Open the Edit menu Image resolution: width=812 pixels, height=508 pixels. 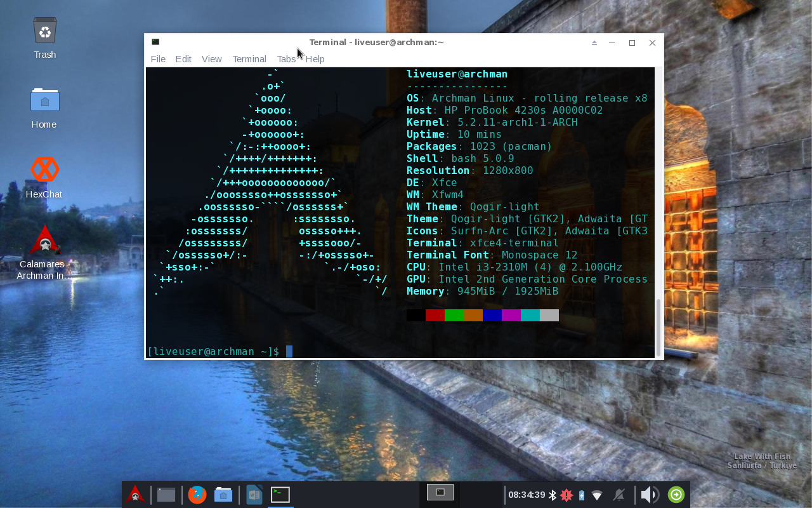183,59
